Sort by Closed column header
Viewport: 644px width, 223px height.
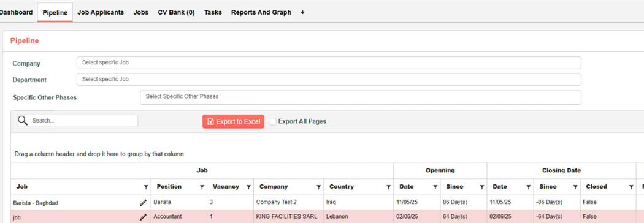click(x=596, y=186)
